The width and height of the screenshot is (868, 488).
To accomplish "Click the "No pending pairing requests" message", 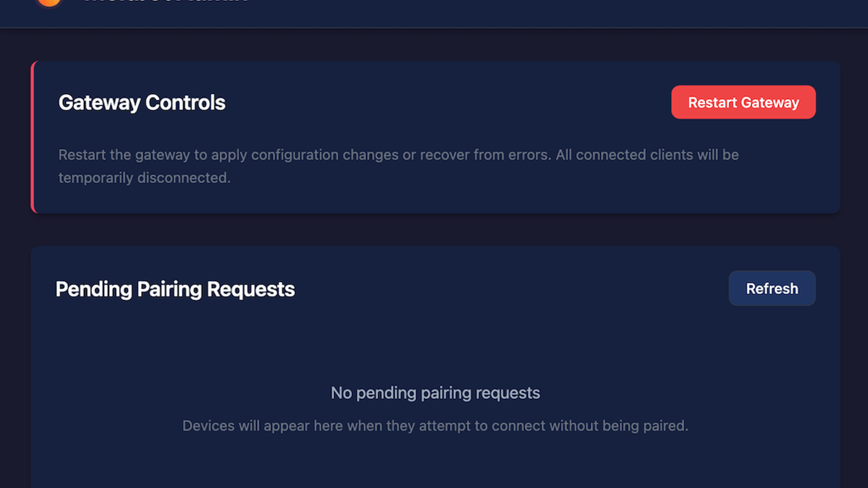I will point(435,393).
